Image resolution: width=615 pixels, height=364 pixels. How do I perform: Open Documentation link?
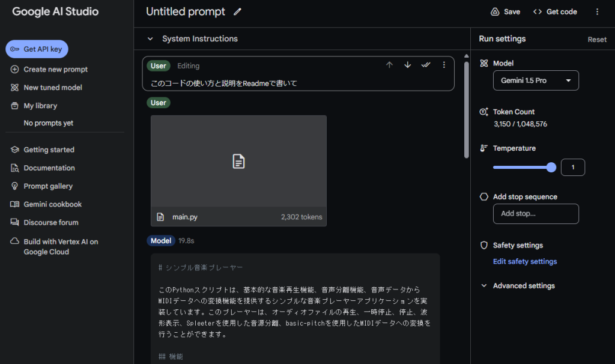(x=43, y=168)
